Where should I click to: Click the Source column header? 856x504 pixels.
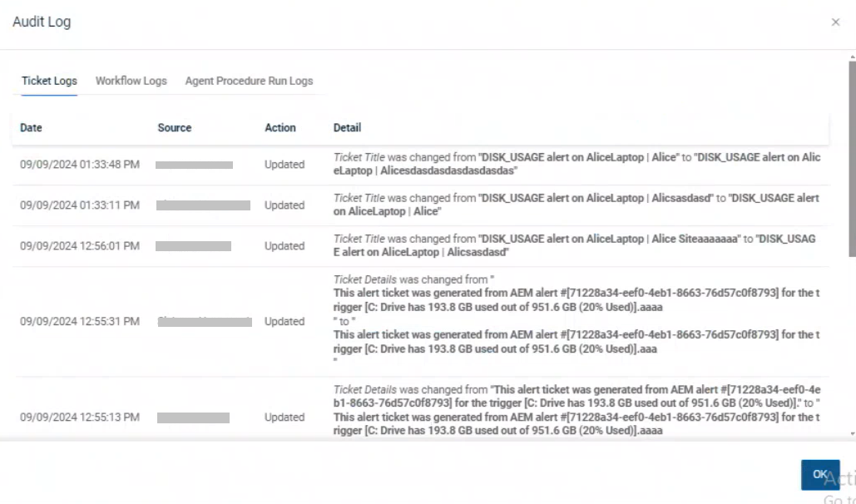[x=175, y=128]
